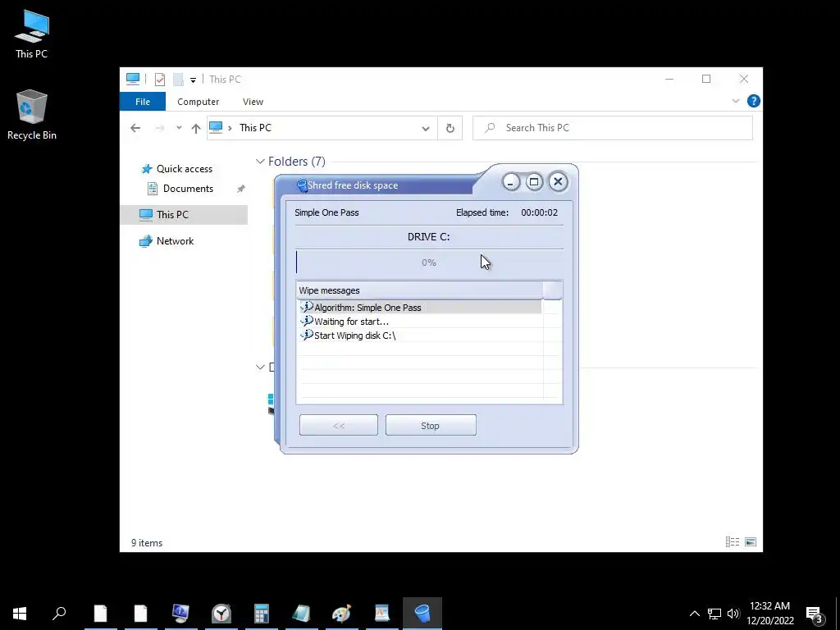Image resolution: width=840 pixels, height=630 pixels.
Task: Open This PC desktop icon
Action: (32, 34)
